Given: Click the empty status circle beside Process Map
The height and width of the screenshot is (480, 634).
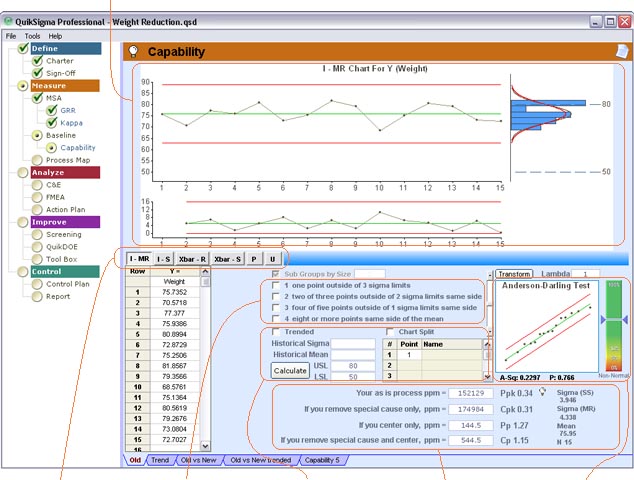Looking at the screenshot, I should click(37, 160).
